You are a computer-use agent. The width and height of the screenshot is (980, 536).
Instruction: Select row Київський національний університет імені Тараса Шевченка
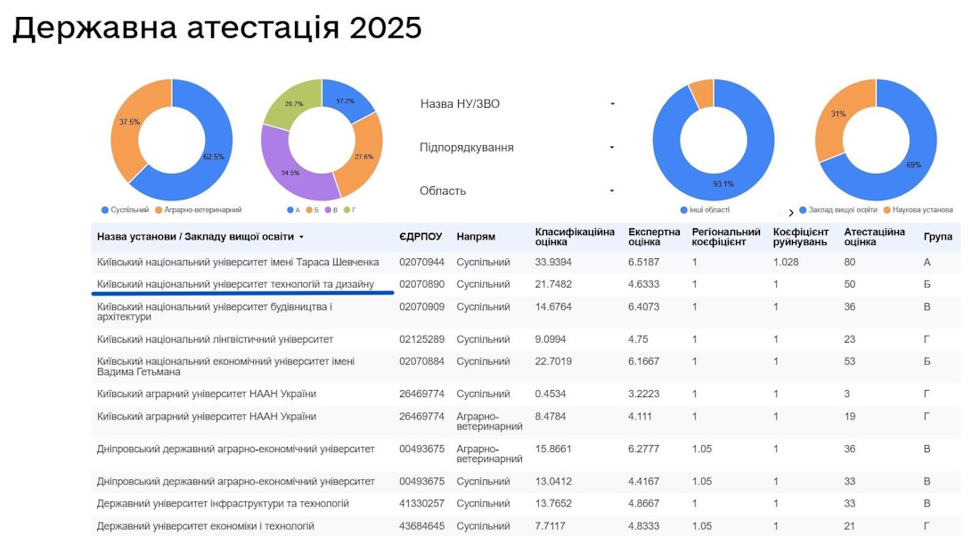tap(526, 263)
